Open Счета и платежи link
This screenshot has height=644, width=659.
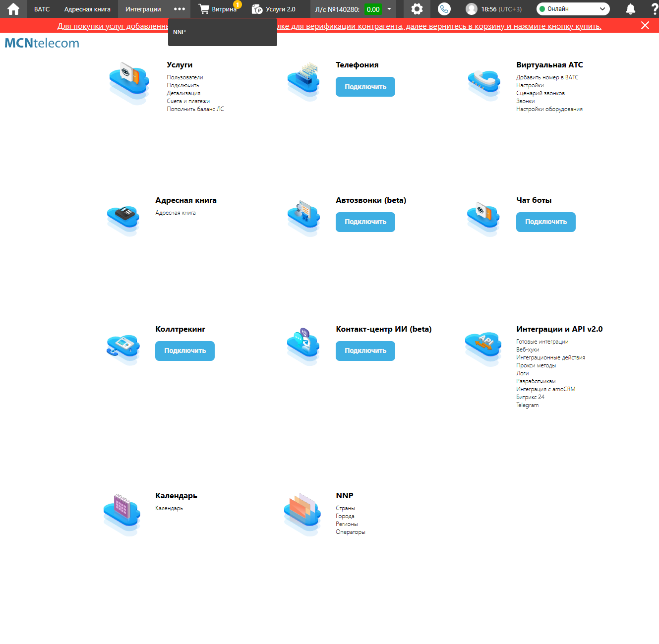(x=188, y=101)
